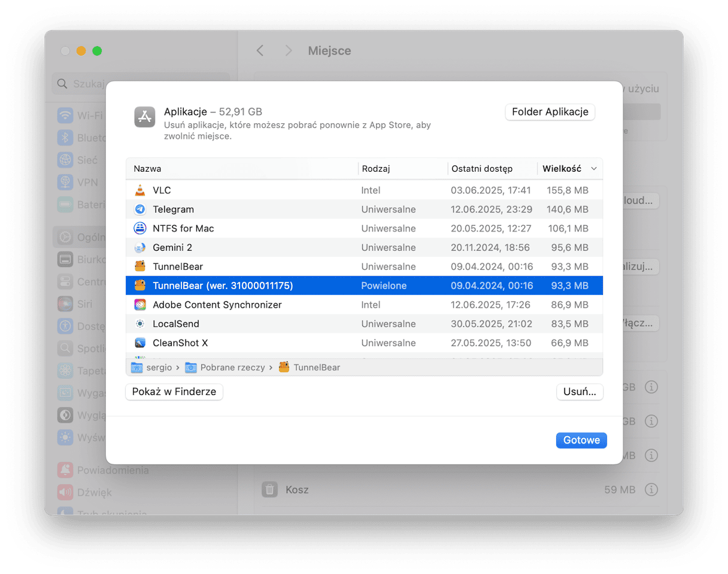Viewport: 728px width, 574px height.
Task: Click the Telegram app icon
Action: pos(139,209)
